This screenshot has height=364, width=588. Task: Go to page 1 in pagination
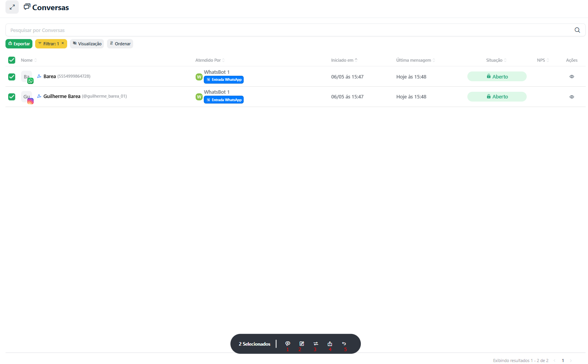563,360
